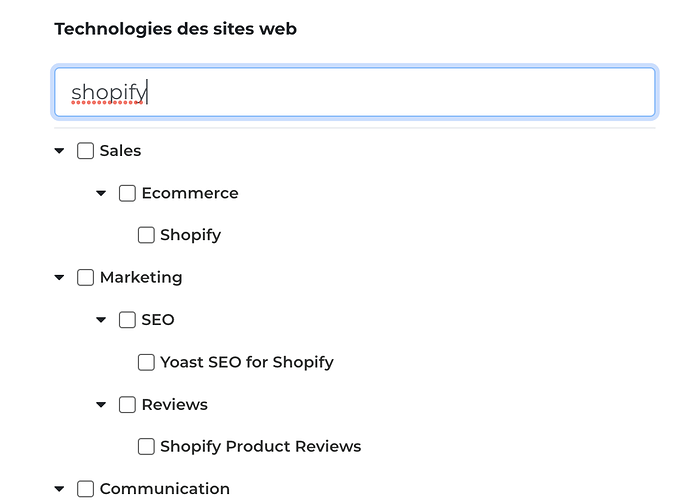Tick the SEO checkbox
Viewport: 682px width, 500px height.
click(x=127, y=320)
